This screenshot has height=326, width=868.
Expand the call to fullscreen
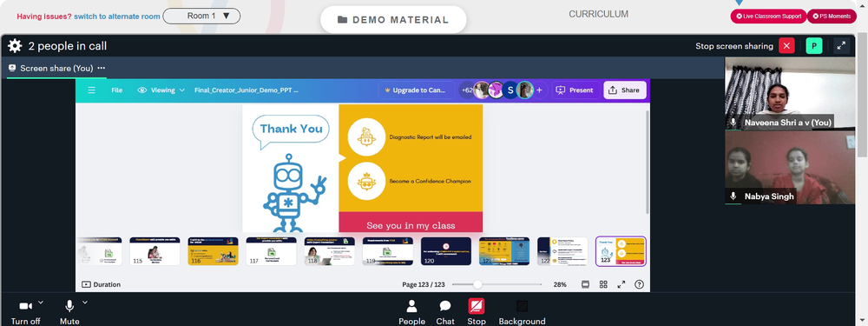(x=841, y=46)
